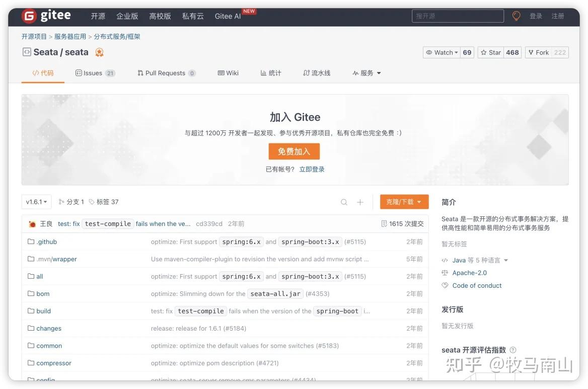This screenshot has height=389, width=588.
Task: Click the help icon beside 开源评估指数
Action: [x=513, y=350]
